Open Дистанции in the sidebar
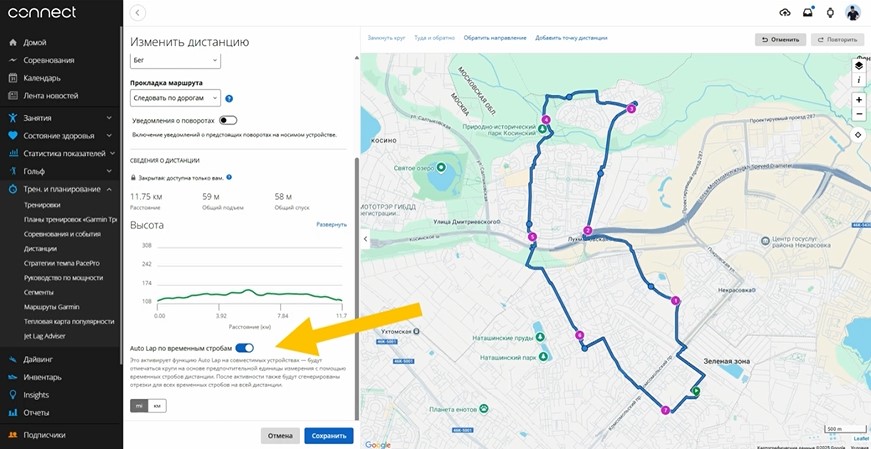Screen dimensions: 871x449 coord(40,248)
